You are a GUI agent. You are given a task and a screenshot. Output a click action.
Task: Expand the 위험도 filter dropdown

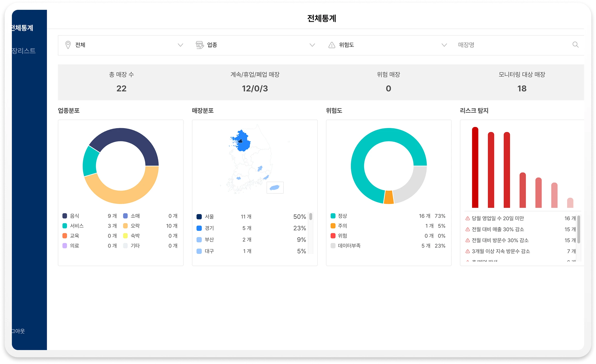(444, 45)
